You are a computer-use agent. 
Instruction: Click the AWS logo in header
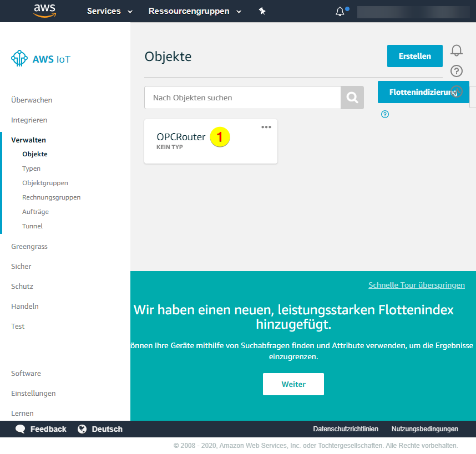pyautogui.click(x=44, y=11)
